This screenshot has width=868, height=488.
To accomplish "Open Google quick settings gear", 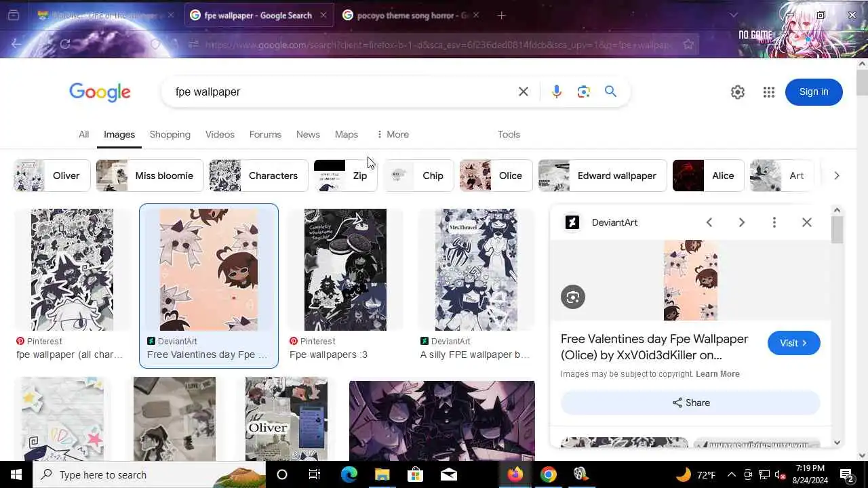I will pyautogui.click(x=738, y=92).
